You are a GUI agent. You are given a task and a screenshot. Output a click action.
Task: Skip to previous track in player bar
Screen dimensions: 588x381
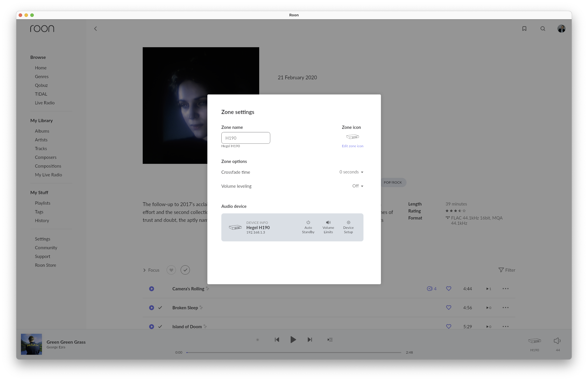click(x=277, y=340)
